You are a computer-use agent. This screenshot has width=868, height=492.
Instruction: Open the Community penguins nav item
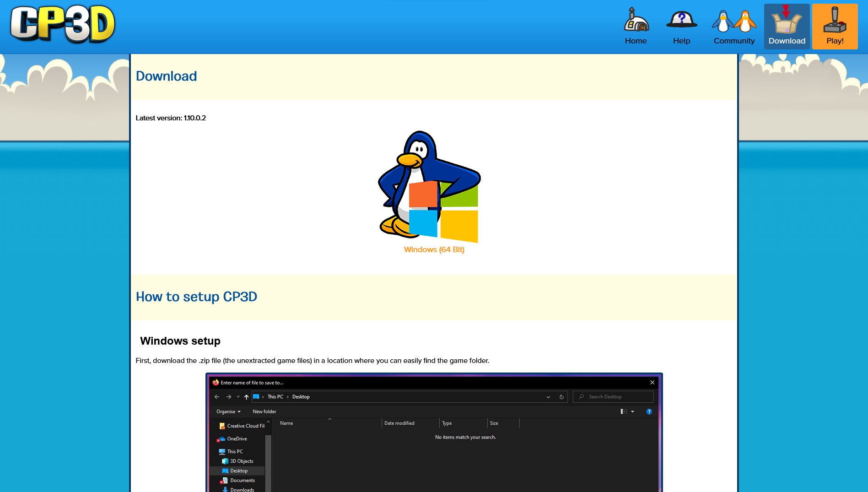point(734,27)
